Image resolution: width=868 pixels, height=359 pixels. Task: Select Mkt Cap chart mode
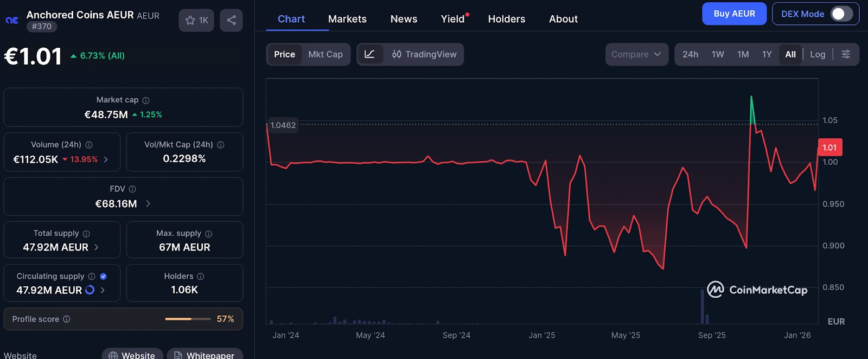tap(325, 54)
